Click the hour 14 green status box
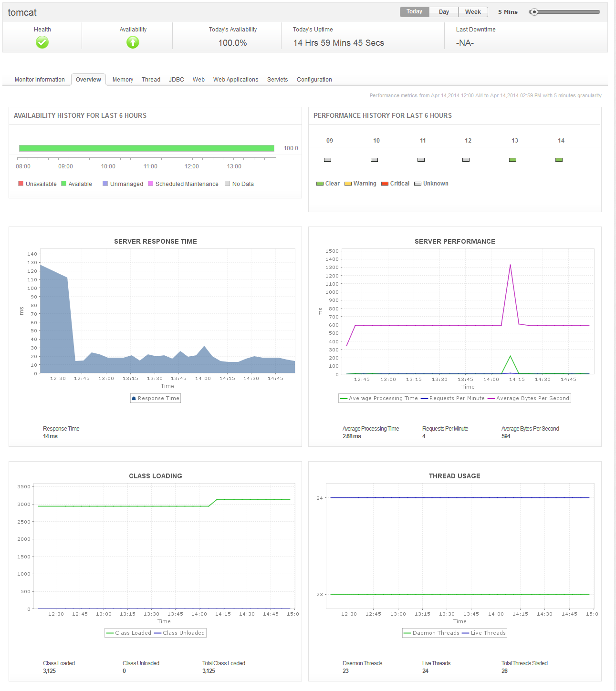 [x=559, y=160]
